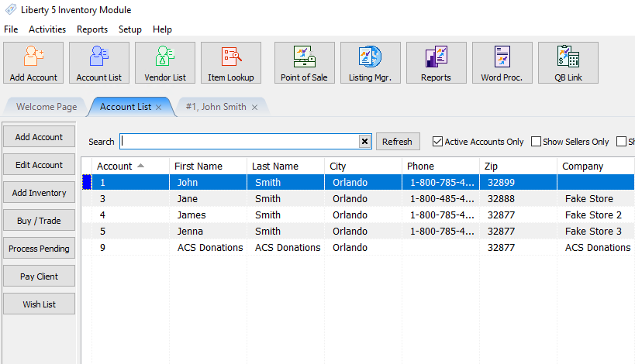The image size is (635, 364).
Task: Clear the search box with the X button
Action: (x=364, y=141)
